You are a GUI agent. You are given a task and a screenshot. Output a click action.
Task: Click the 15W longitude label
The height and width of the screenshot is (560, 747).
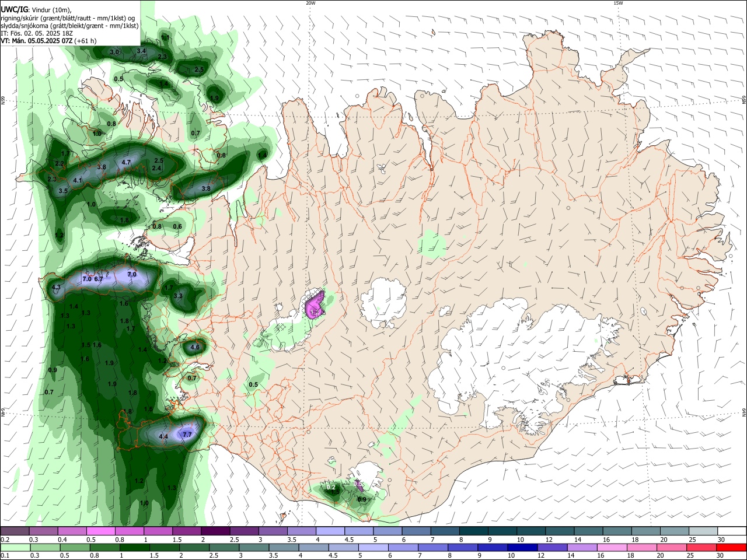(618, 3)
